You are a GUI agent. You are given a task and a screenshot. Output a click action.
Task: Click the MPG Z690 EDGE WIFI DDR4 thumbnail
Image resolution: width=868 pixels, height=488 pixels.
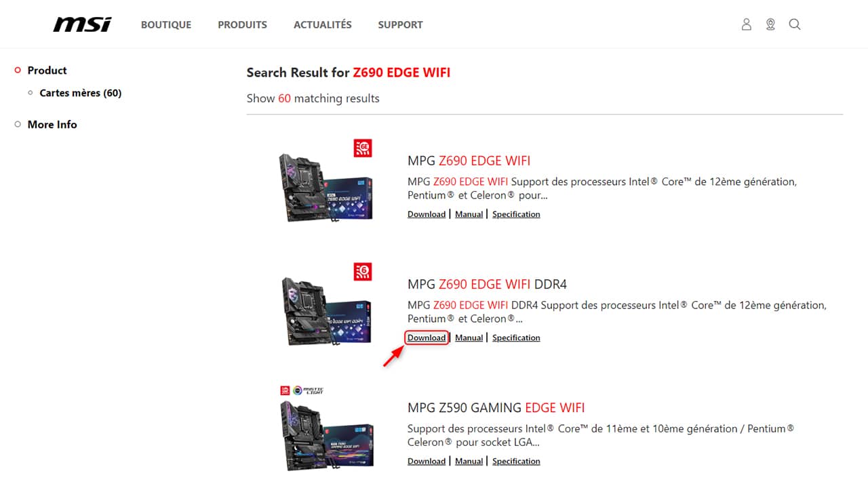(x=327, y=310)
